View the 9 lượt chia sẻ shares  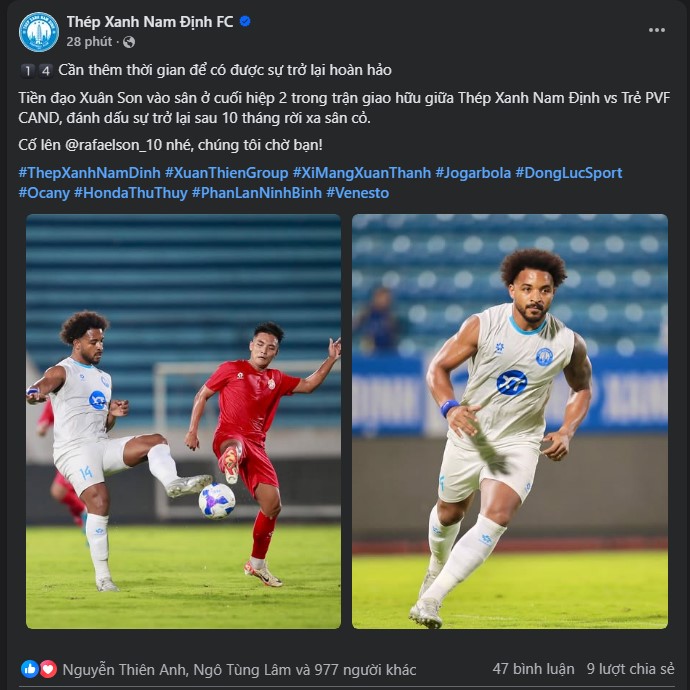click(630, 669)
